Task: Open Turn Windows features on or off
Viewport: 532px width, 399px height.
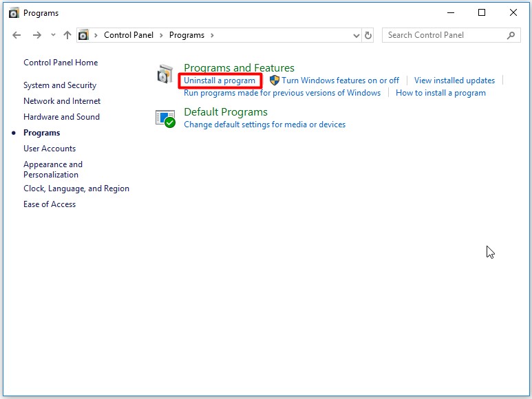Action: 340,80
